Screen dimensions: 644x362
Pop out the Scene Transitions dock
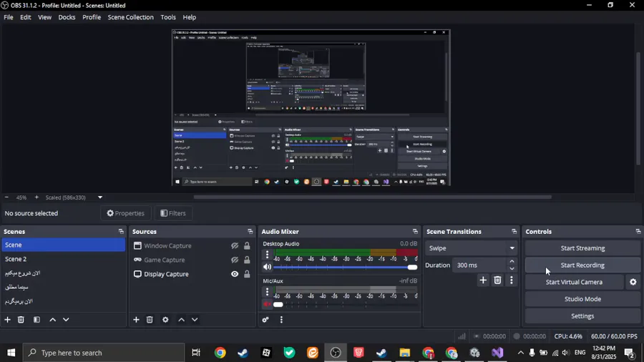(x=514, y=232)
